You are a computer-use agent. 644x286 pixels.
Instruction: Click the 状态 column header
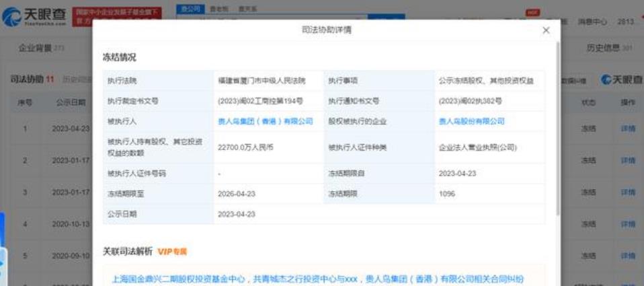point(588,103)
